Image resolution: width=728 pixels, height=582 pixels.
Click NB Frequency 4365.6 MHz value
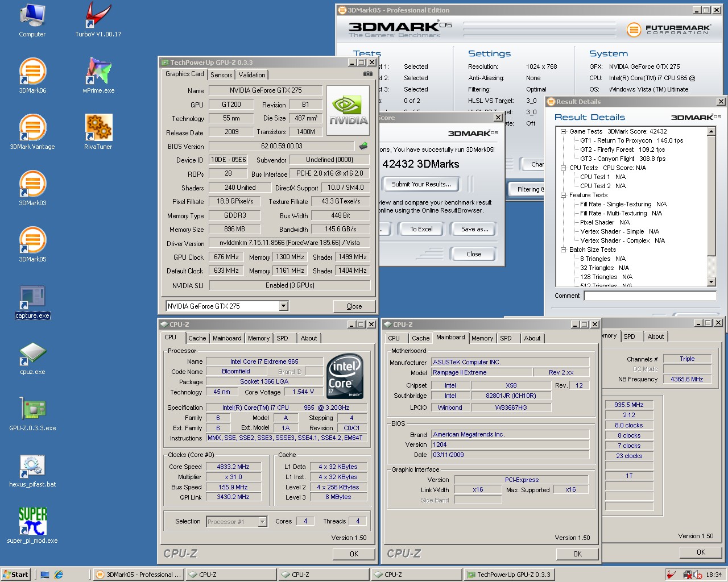tap(687, 379)
